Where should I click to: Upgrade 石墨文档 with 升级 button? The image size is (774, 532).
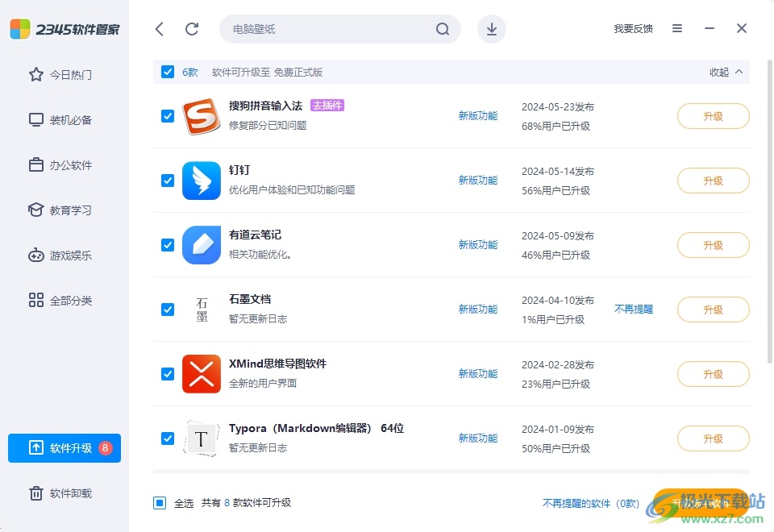(714, 310)
